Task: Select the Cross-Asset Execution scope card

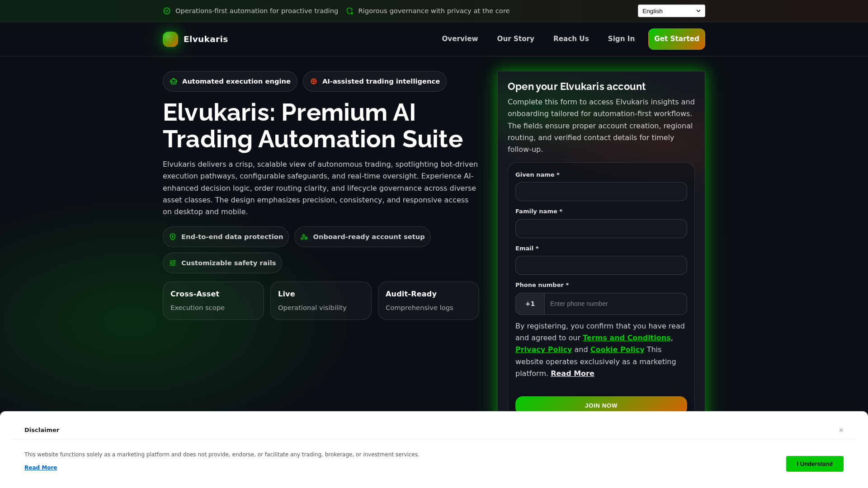Action: point(213,301)
